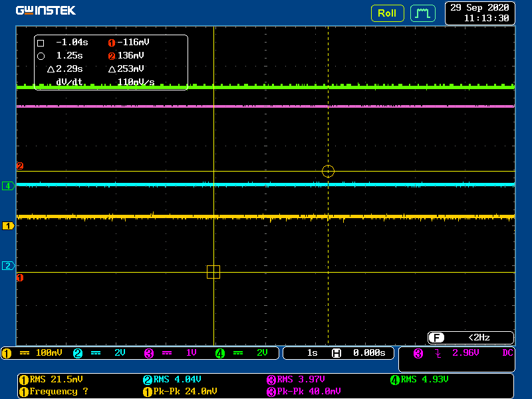Click the 0.000s horizontal position readout
This screenshot has width=532, height=399.
pyautogui.click(x=368, y=353)
